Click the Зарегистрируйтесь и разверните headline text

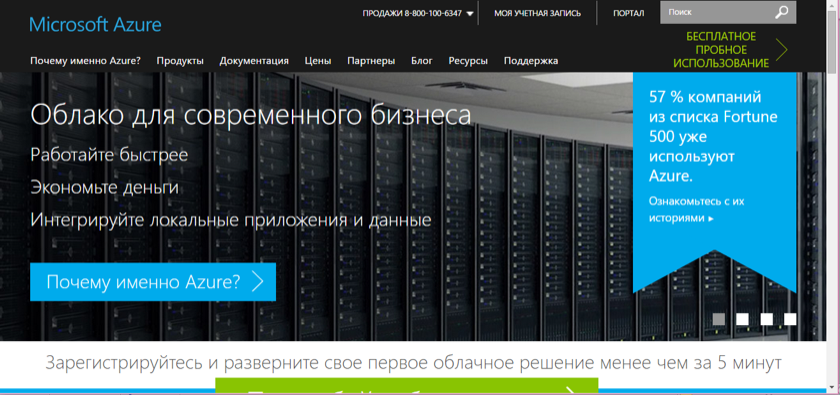413,363
